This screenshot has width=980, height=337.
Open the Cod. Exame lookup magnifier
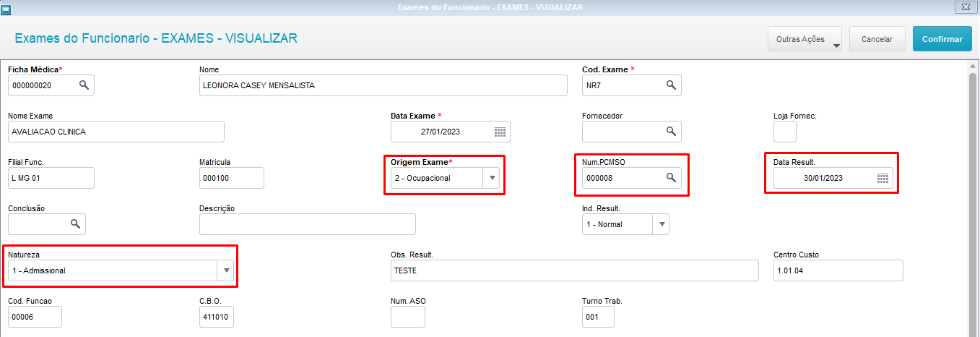pos(671,85)
